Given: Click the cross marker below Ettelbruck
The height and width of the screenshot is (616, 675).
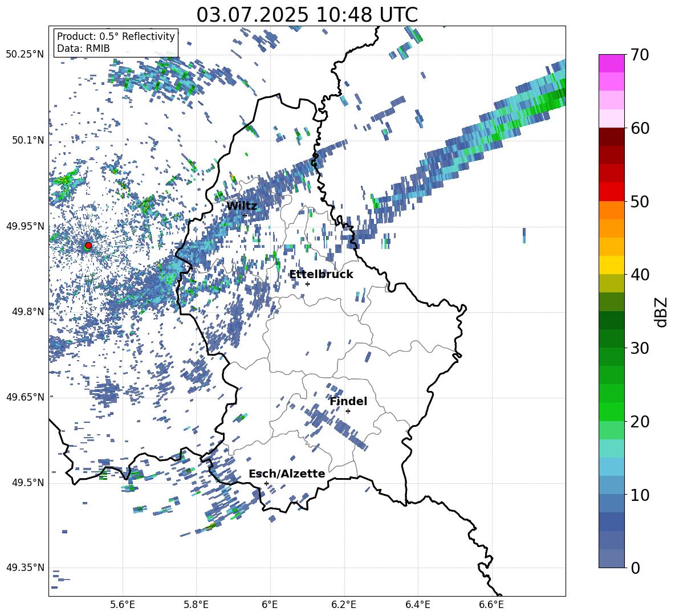Looking at the screenshot, I should [x=307, y=284].
